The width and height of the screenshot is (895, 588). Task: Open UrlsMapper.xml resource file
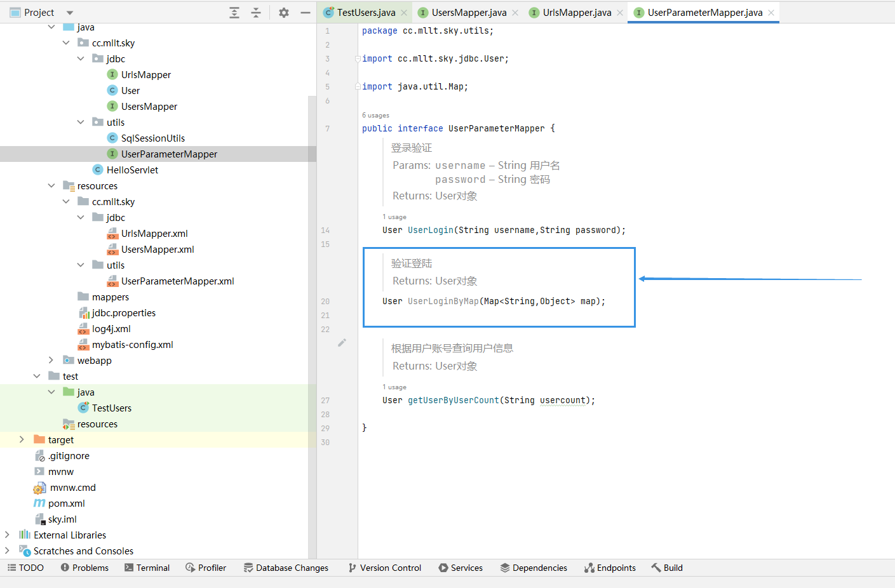click(154, 233)
